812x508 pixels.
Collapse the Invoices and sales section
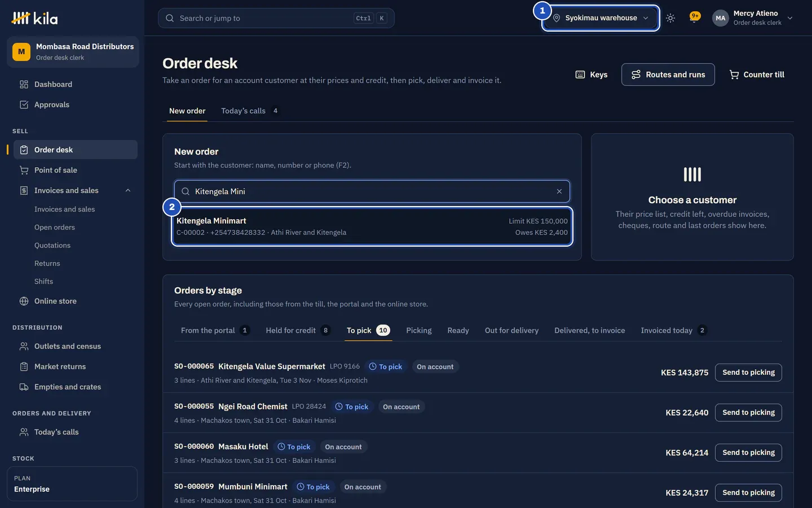(128, 190)
